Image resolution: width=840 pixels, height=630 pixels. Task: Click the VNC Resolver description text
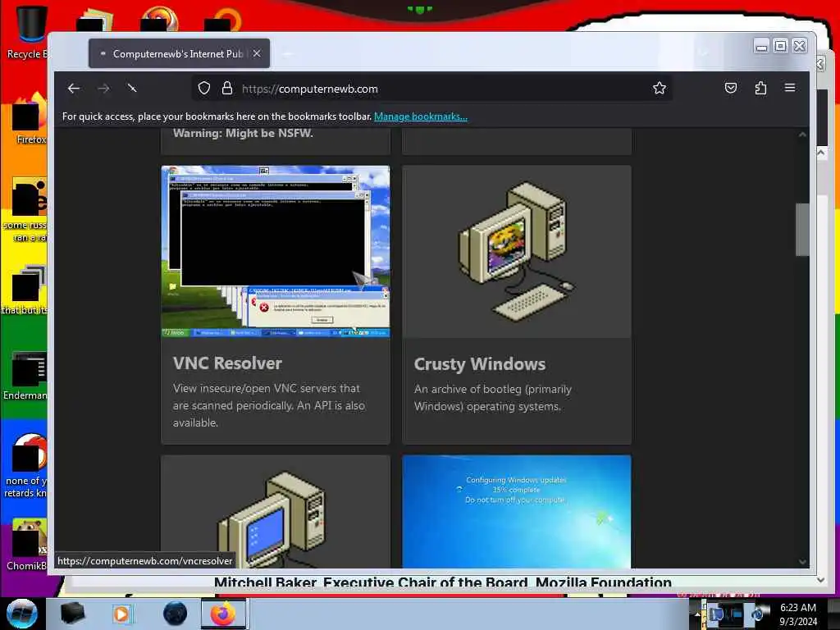(x=269, y=405)
